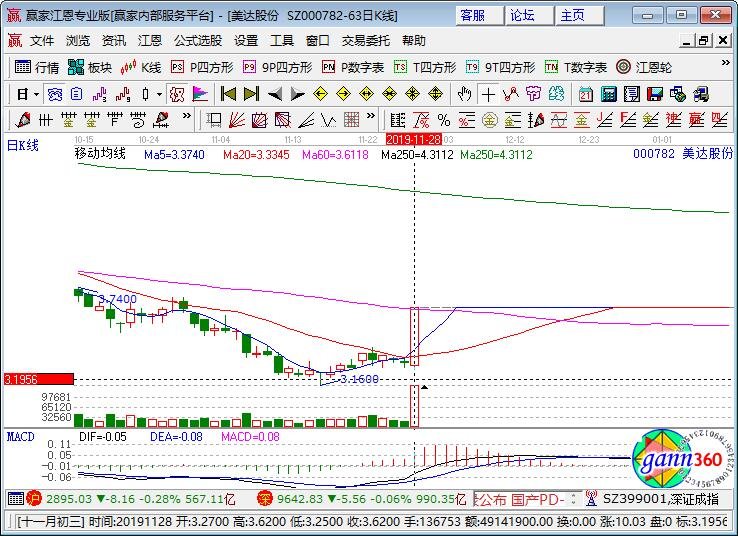The image size is (738, 536).
Task: Open the 日 period dropdown arrow
Action: click(37, 95)
